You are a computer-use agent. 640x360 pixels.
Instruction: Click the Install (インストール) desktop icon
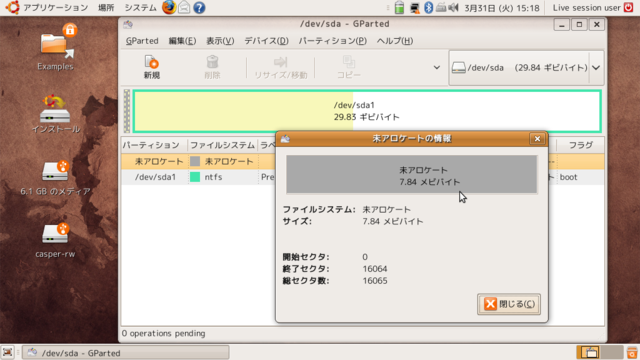tap(56, 114)
